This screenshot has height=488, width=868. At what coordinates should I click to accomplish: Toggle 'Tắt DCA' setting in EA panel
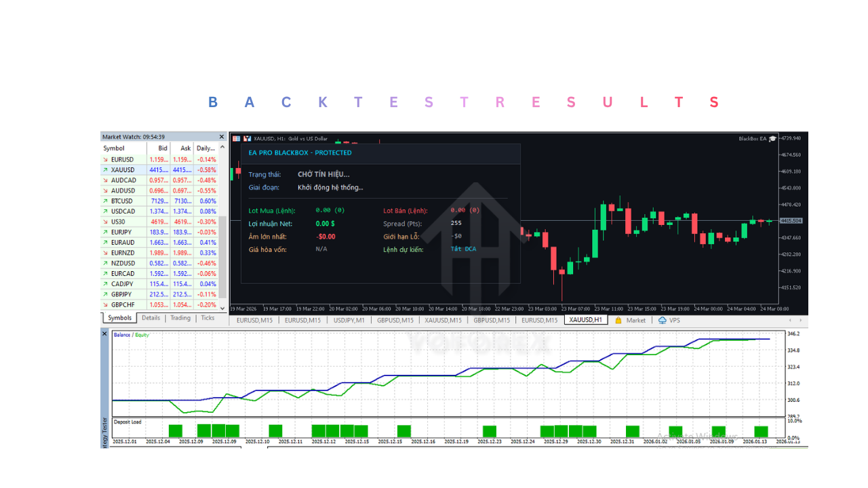pos(463,249)
